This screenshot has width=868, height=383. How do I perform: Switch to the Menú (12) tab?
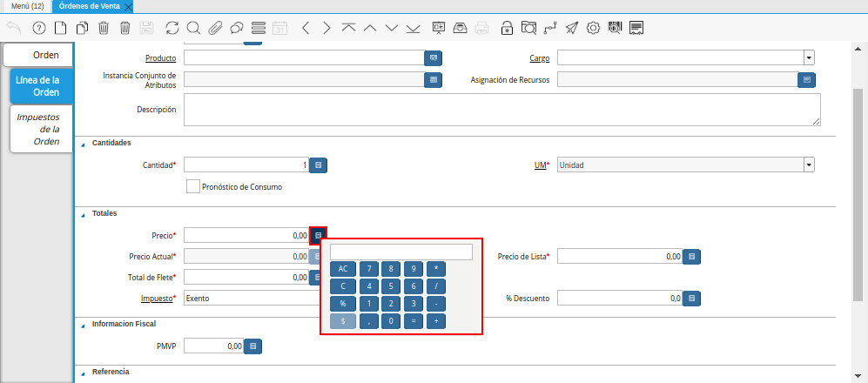[27, 7]
